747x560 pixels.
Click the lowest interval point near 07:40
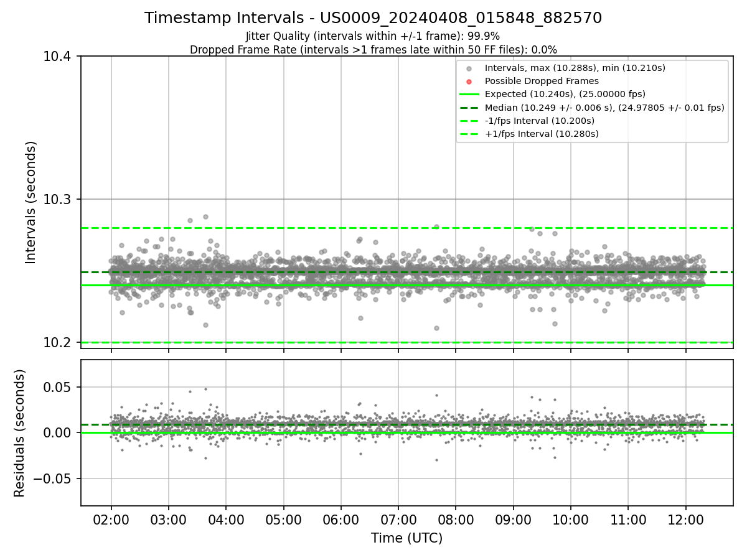[x=436, y=328]
